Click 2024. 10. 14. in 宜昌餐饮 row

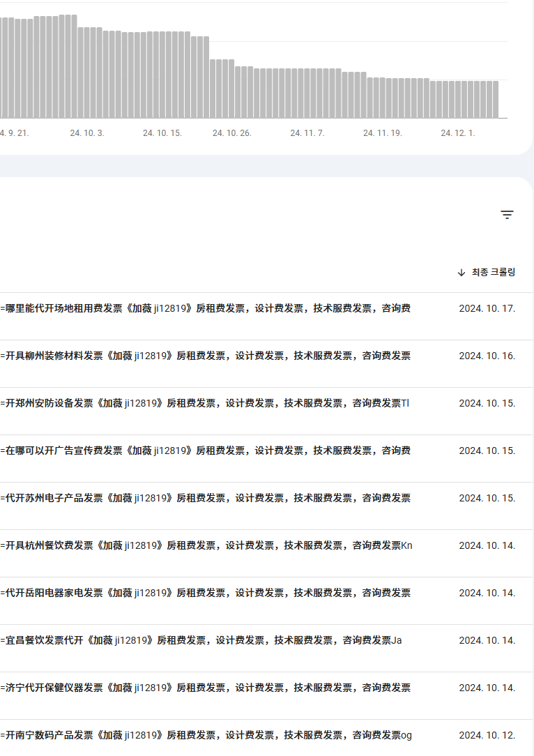[x=487, y=640]
